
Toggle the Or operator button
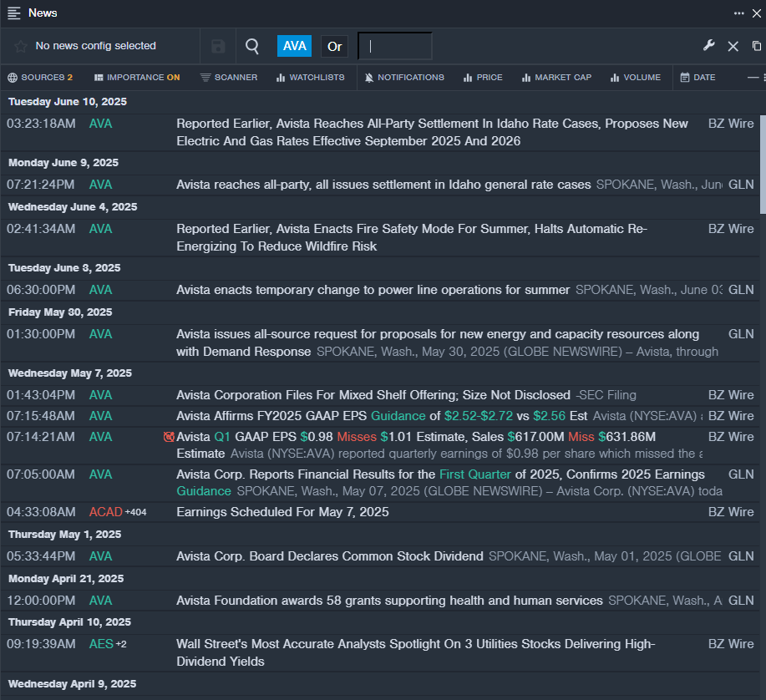[x=335, y=47]
